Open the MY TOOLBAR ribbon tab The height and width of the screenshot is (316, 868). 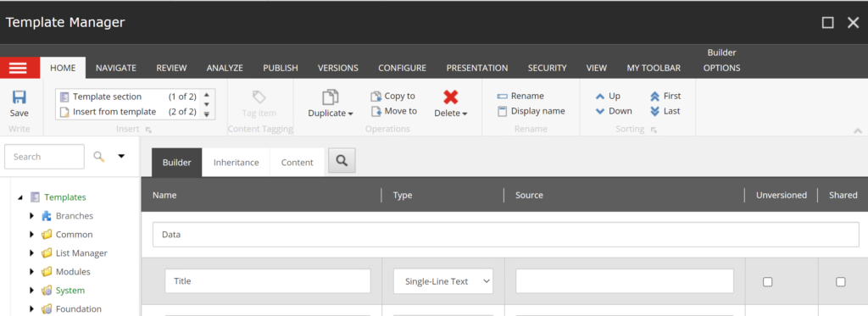[x=654, y=68]
